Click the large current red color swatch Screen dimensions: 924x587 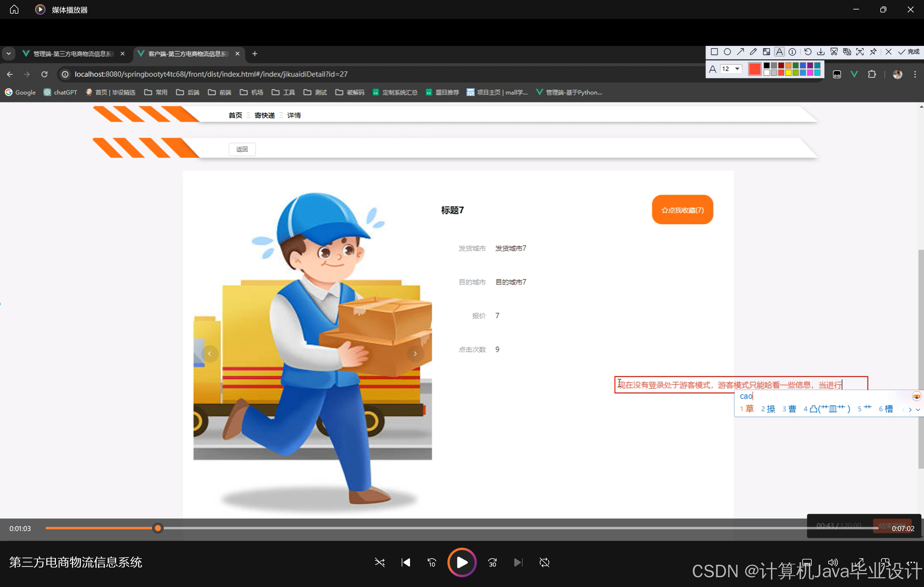click(x=754, y=69)
